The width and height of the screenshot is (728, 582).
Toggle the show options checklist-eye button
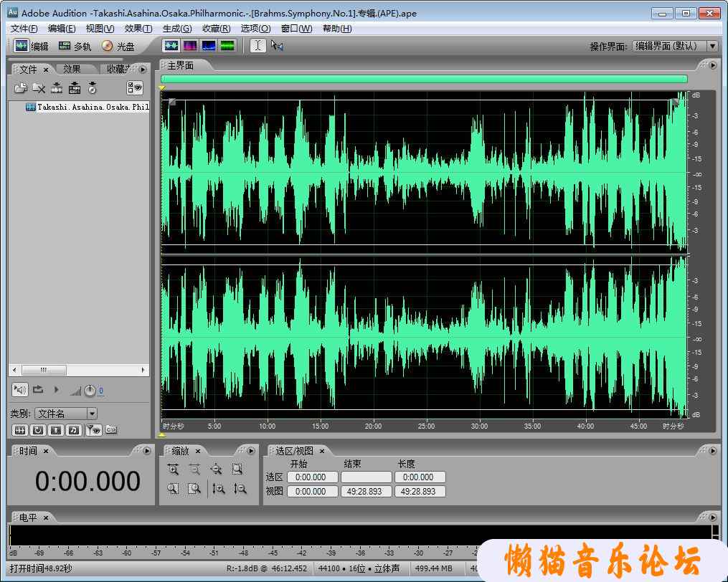135,87
